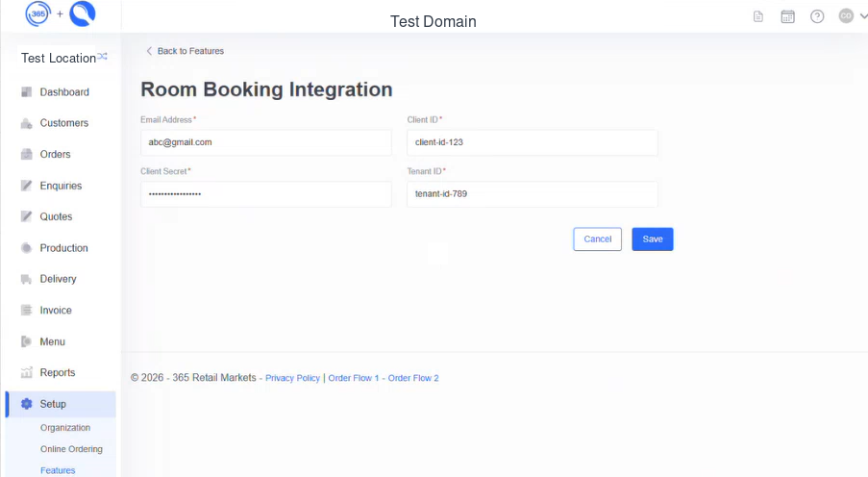Open Enquiries in the sidebar

tap(61, 186)
